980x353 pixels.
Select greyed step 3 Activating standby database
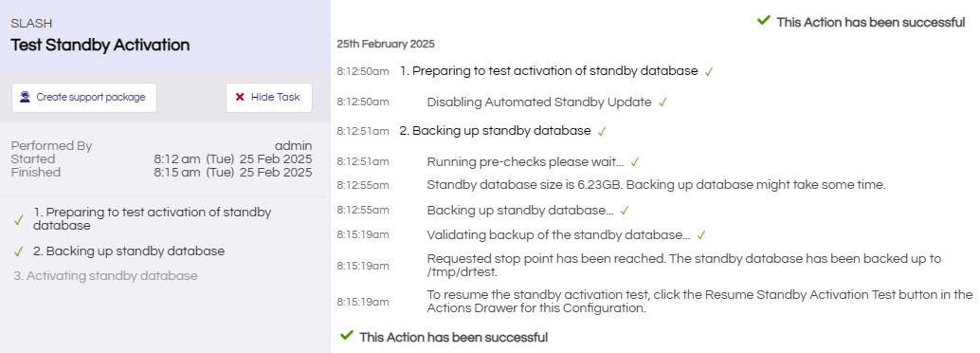click(x=105, y=275)
